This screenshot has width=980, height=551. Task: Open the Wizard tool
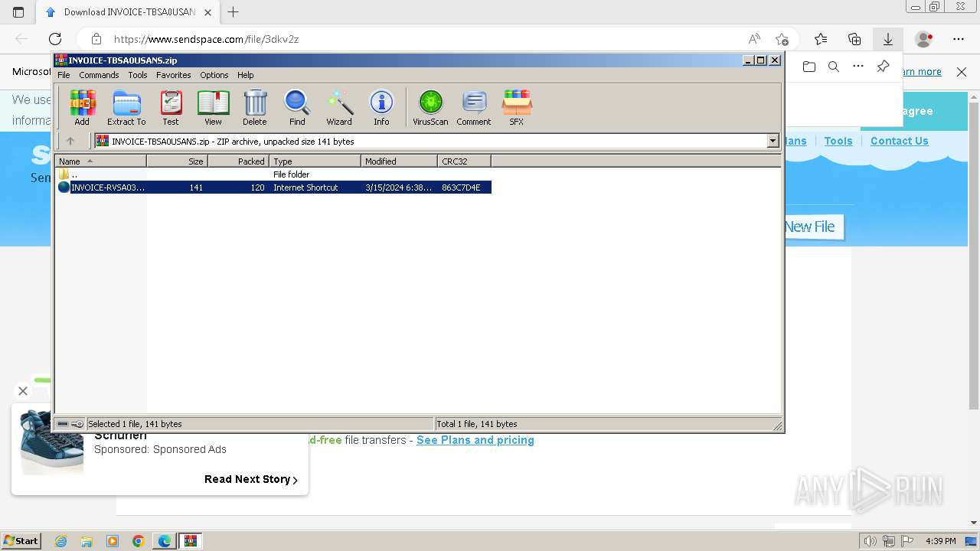coord(339,107)
